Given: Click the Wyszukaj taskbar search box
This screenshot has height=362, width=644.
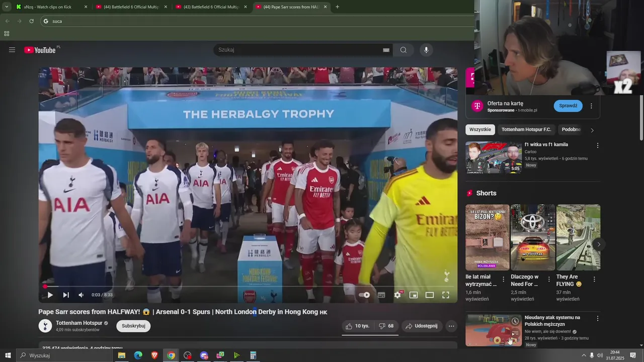Looking at the screenshot, I should click(64, 355).
